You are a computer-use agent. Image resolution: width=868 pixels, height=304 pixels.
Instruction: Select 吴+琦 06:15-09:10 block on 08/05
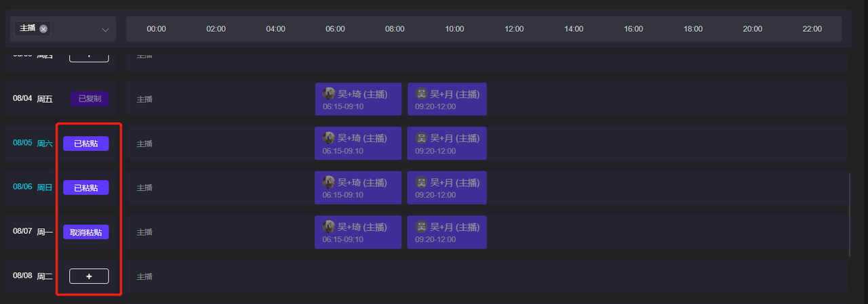[358, 144]
